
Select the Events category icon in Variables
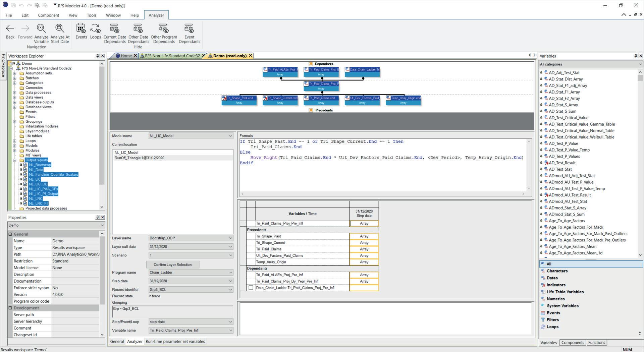click(543, 313)
